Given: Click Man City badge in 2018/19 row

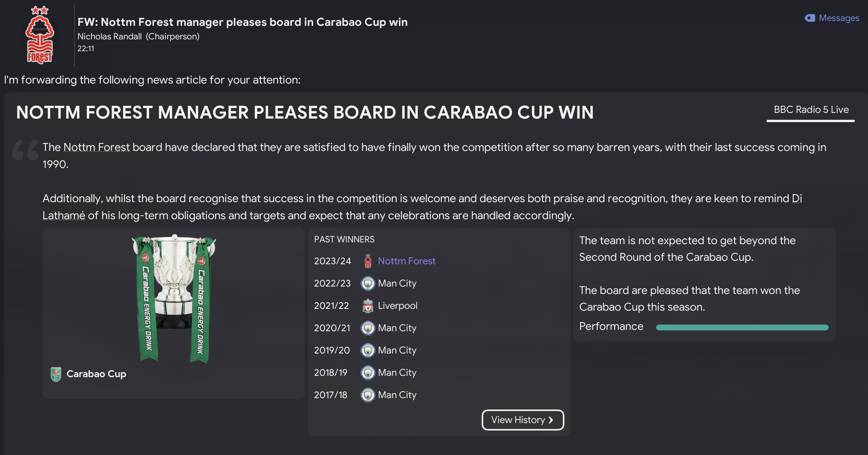Looking at the screenshot, I should [x=368, y=373].
